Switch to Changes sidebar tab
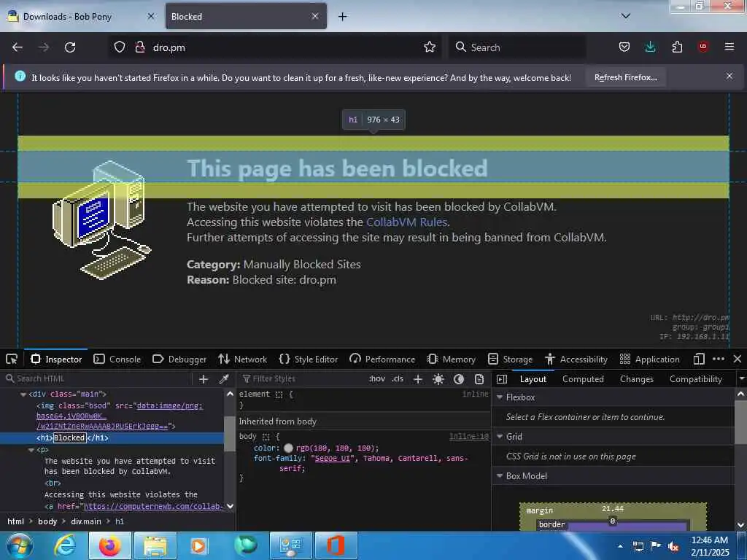The height and width of the screenshot is (560, 747). pos(636,379)
